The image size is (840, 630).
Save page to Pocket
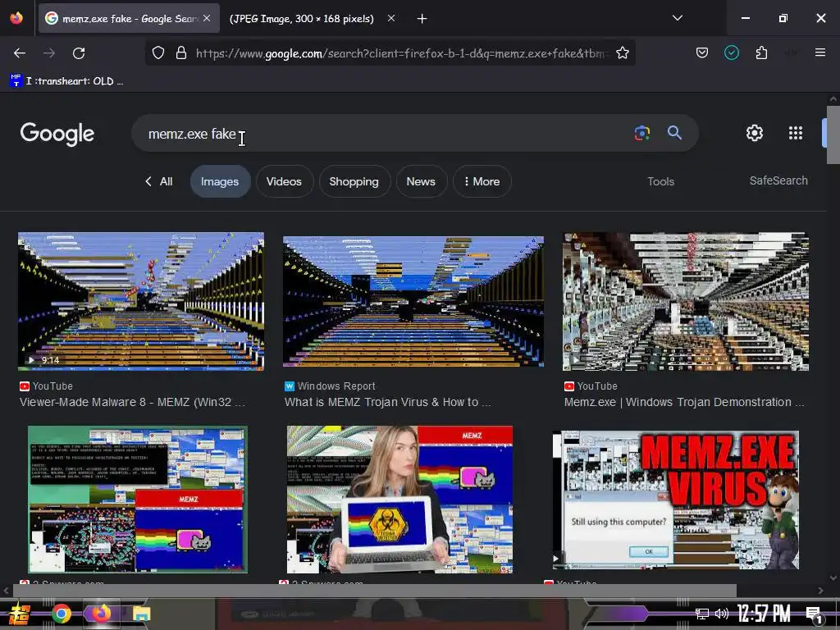tap(702, 53)
